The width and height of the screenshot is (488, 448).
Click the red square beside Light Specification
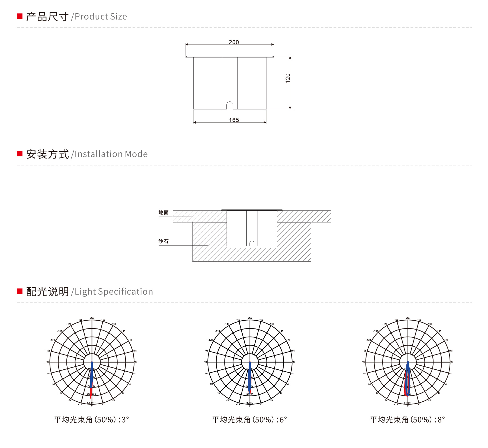click(x=20, y=291)
